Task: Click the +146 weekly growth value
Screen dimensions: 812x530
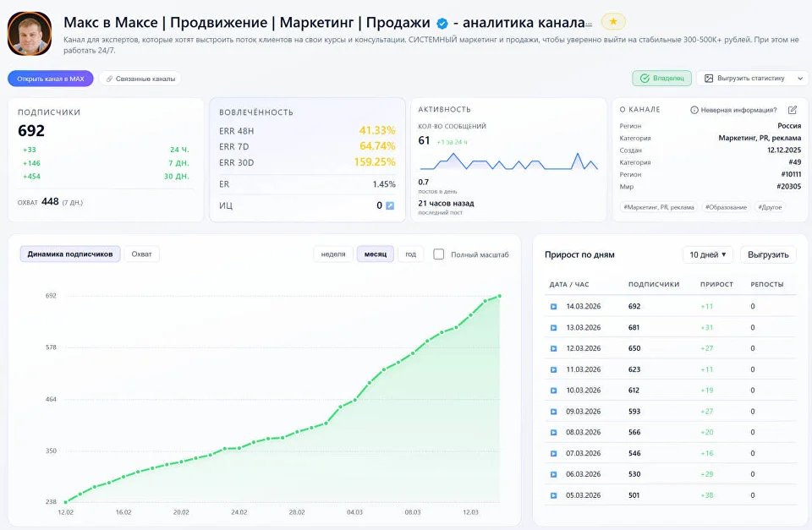Action: tap(31, 163)
